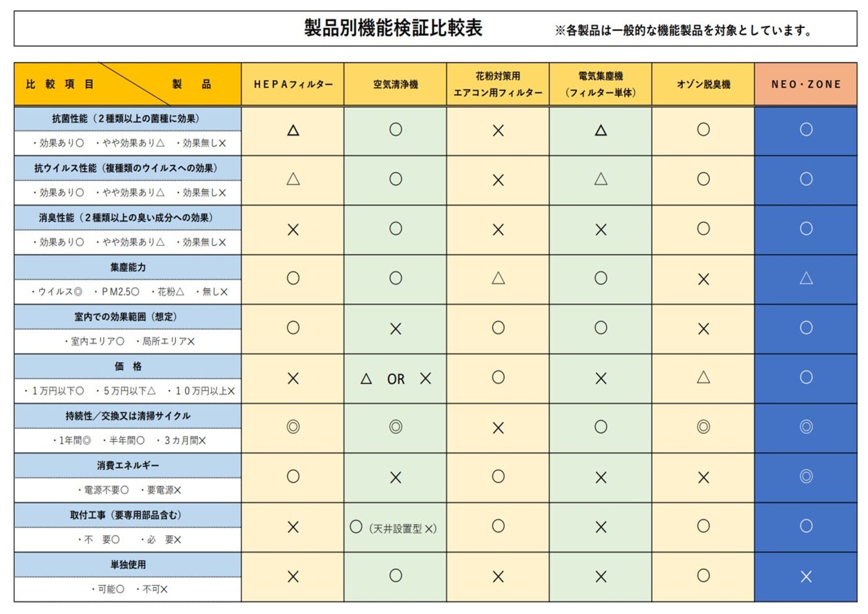
Task: Click the 抗ウイルス性能 row label
Action: click(127, 168)
